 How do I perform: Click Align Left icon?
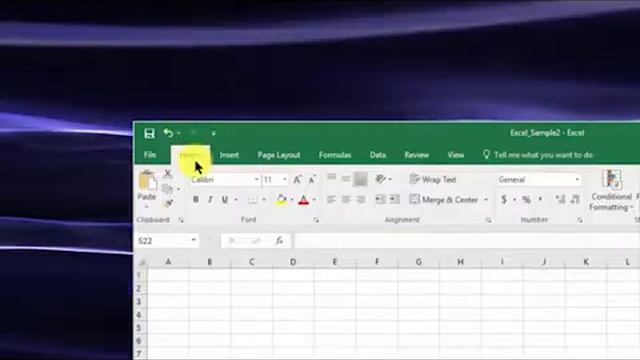click(x=331, y=200)
